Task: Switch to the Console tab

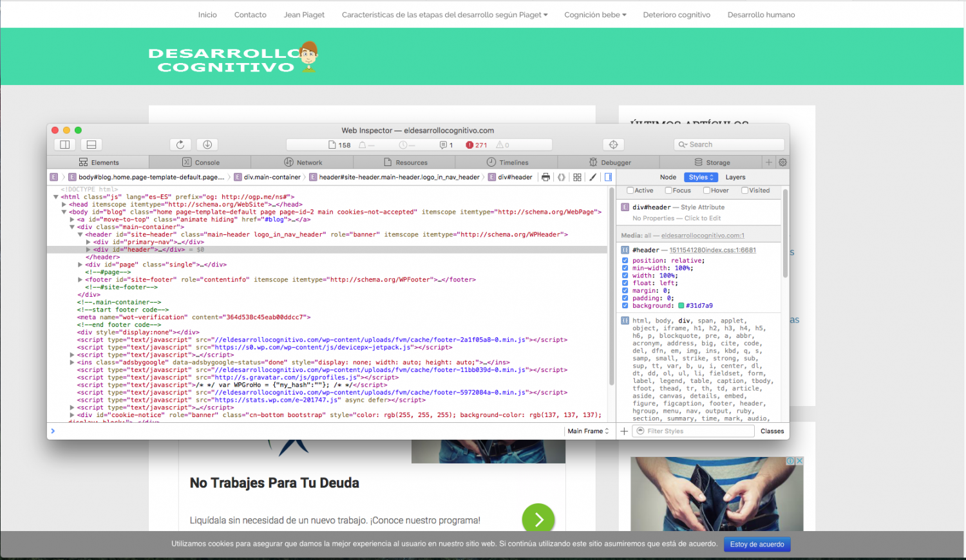Action: click(200, 162)
